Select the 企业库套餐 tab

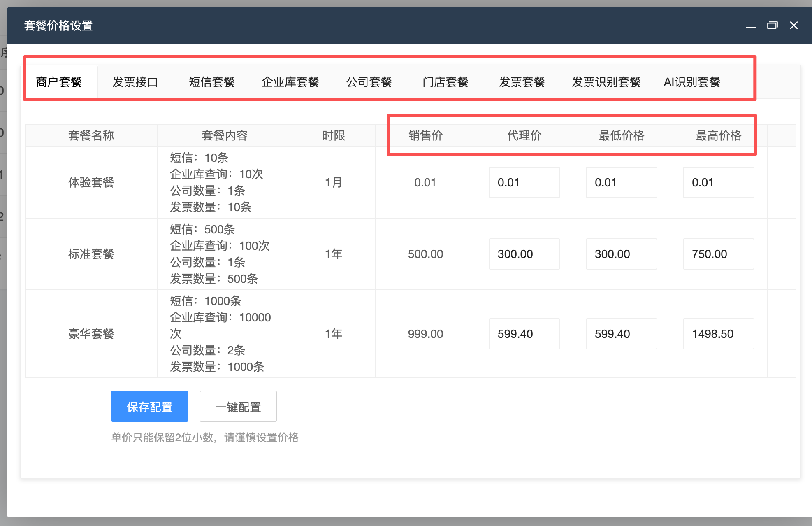(290, 82)
